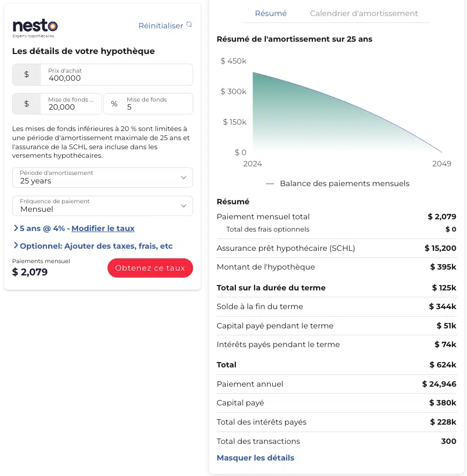Click the percent sign beside Mise de fonds
This screenshot has width=467, height=476.
pos(114,104)
